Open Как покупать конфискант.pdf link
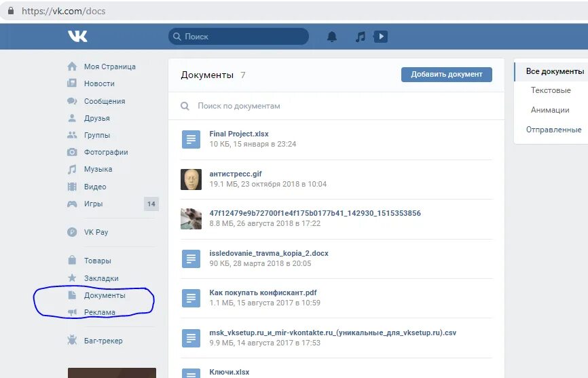The image size is (588, 378). point(263,292)
